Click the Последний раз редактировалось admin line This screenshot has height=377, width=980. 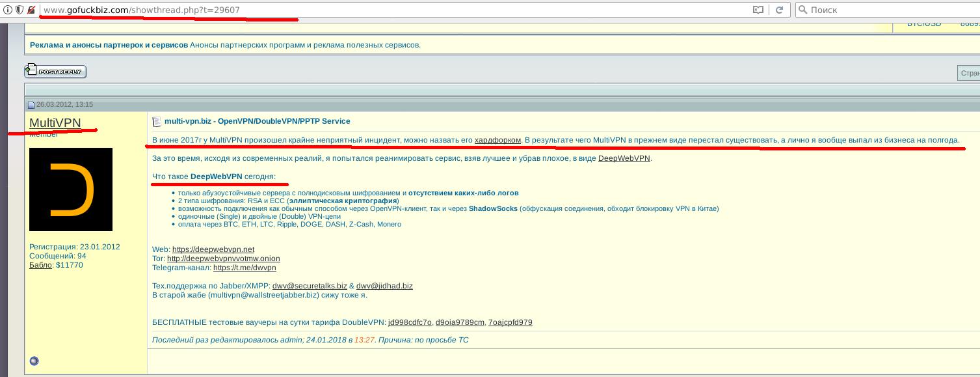[310, 340]
